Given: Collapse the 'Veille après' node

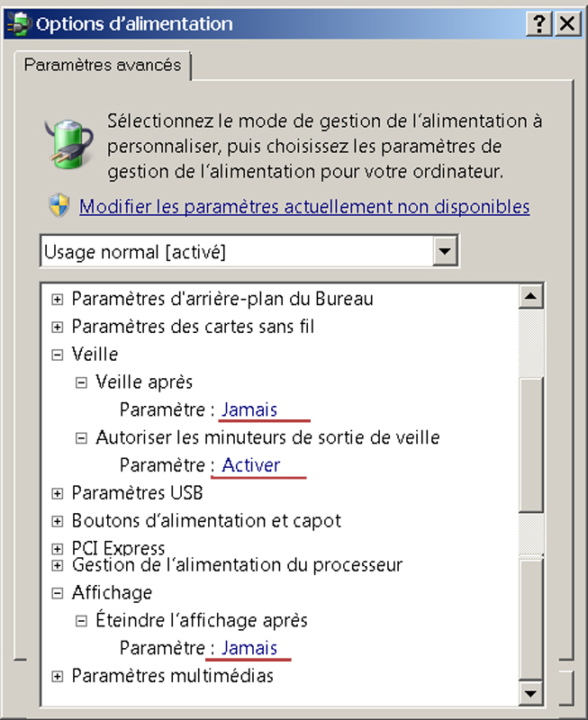Looking at the screenshot, I should click(x=81, y=382).
